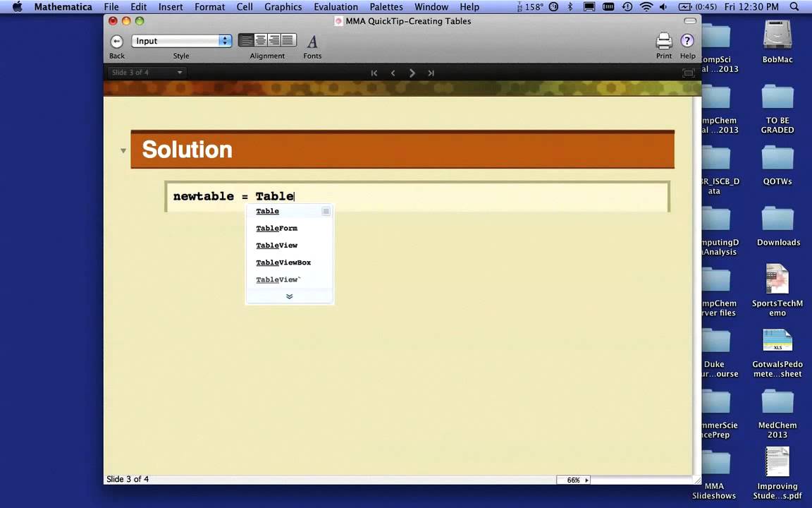
Task: Open the Help menu in menu bar
Action: (x=469, y=7)
